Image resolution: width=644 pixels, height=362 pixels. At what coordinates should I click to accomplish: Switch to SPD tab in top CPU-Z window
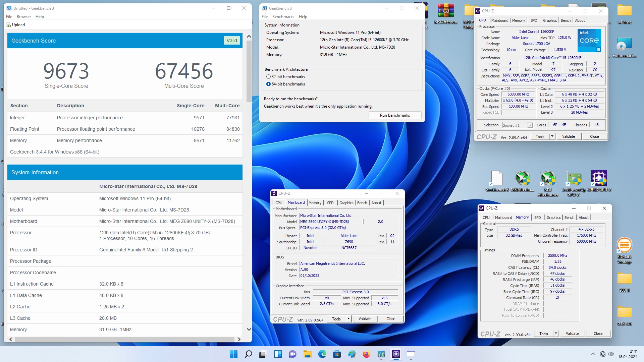(x=534, y=20)
